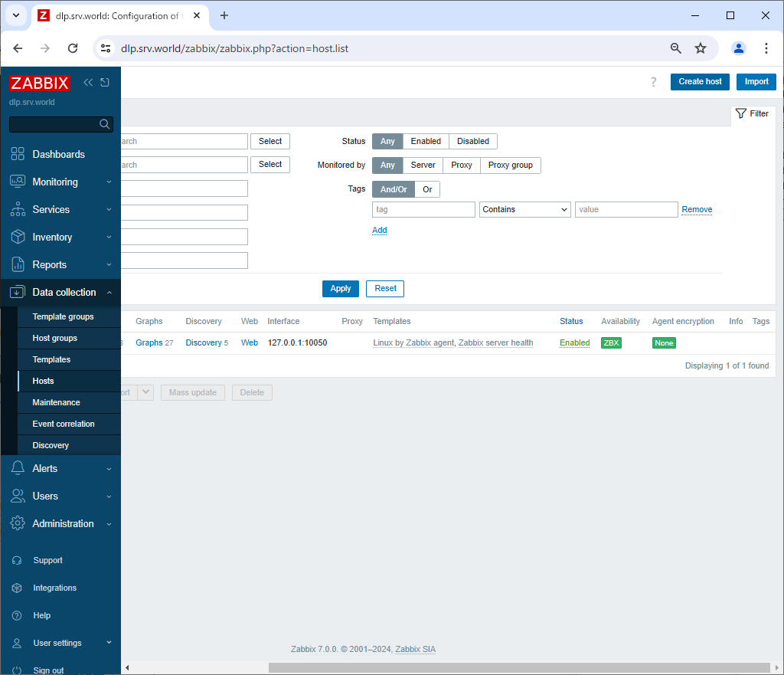Click the Integrations cube icon
784x675 pixels.
coord(17,588)
